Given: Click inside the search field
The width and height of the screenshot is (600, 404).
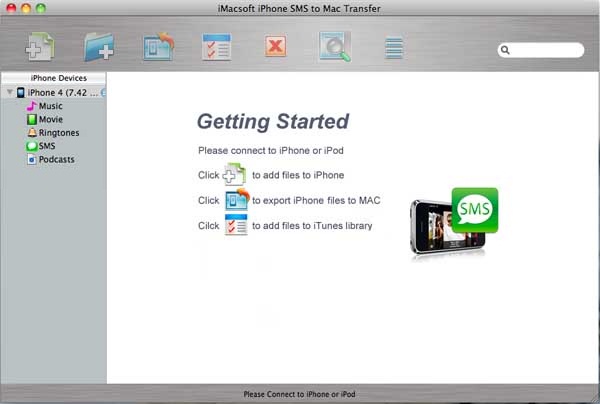Looking at the screenshot, I should click(x=541, y=50).
